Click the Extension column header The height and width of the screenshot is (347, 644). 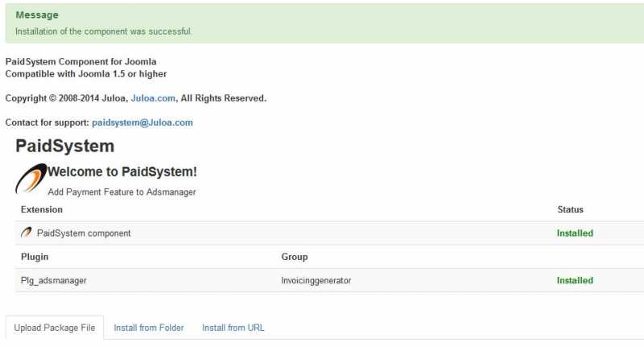pos(42,209)
